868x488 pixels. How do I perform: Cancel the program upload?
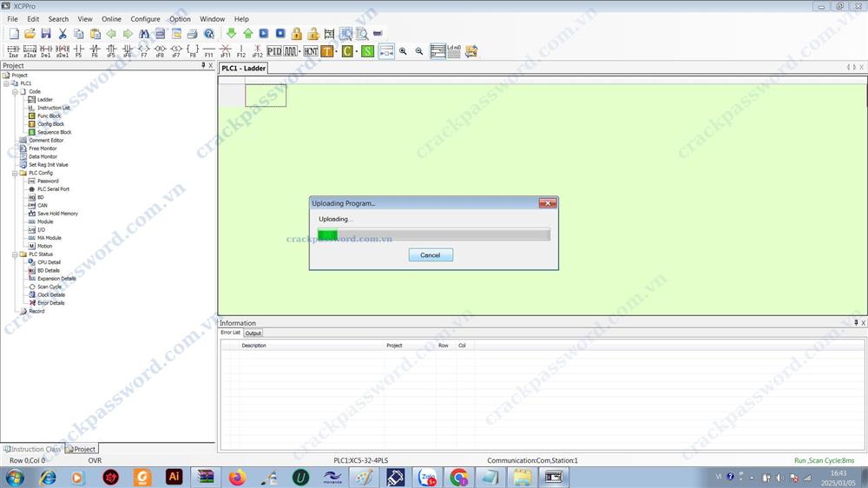click(431, 255)
